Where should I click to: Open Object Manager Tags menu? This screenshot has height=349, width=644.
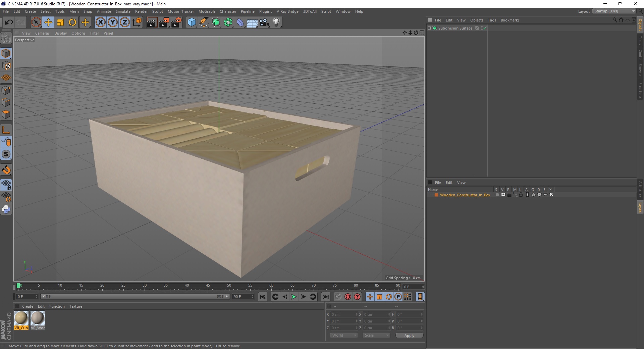tap(492, 20)
